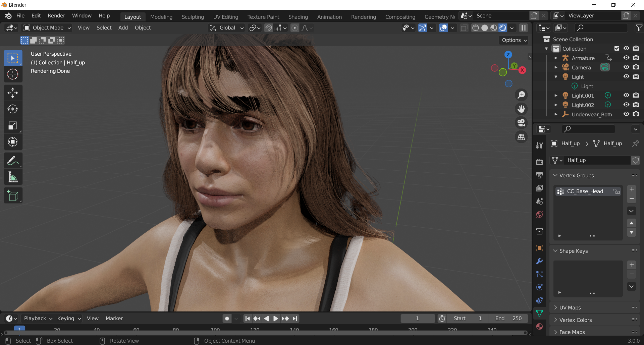Hide Light.002 with its eye icon
The width and height of the screenshot is (644, 345).
626,105
